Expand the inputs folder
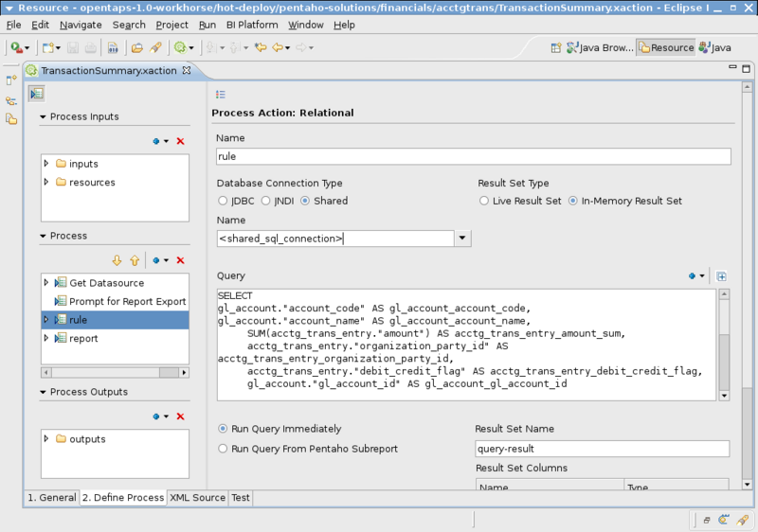This screenshot has height=532, width=758. pos(46,164)
